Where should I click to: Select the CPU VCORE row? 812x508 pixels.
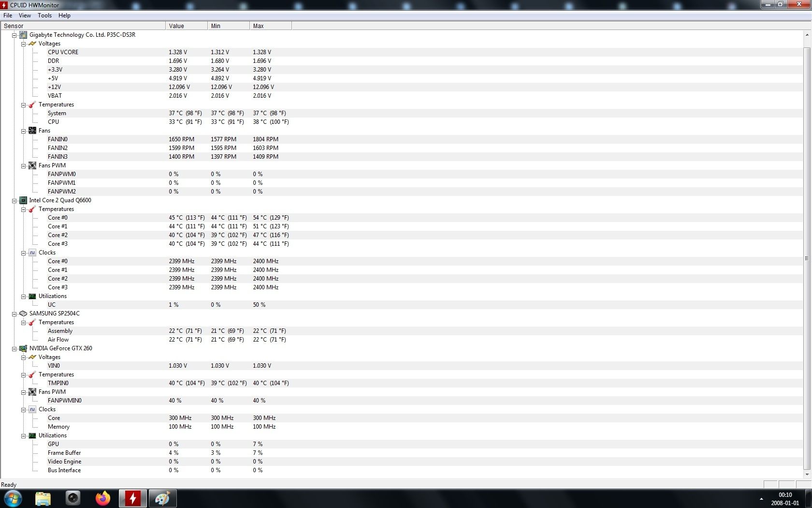(401, 52)
